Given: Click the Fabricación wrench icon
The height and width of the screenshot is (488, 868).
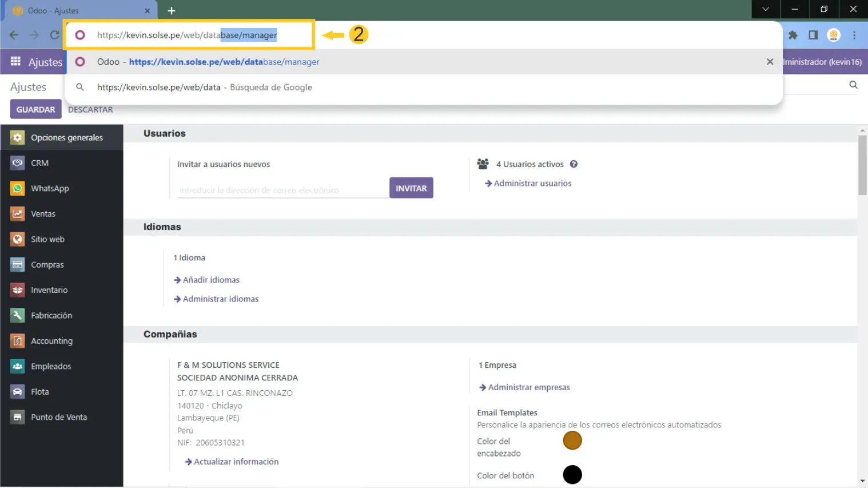Looking at the screenshot, I should tap(18, 315).
